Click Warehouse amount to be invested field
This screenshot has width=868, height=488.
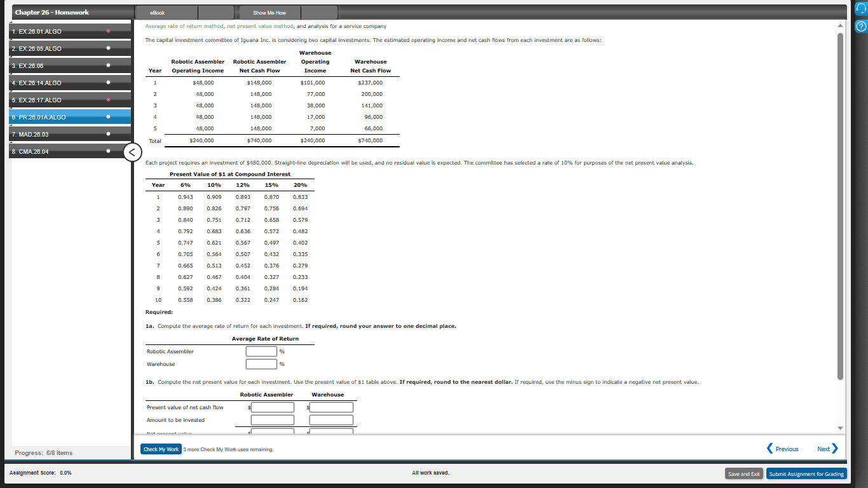[x=332, y=420]
